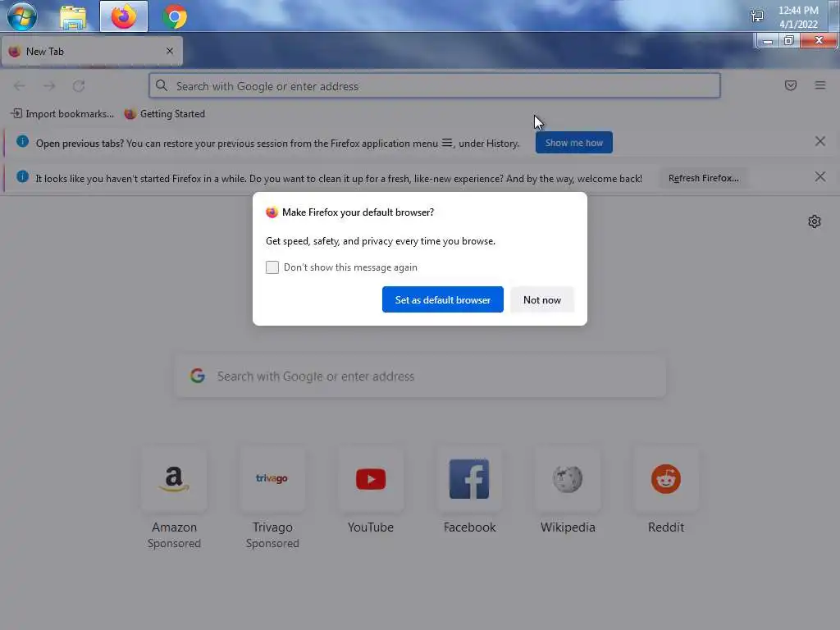Close the New Tab tab

pos(170,51)
